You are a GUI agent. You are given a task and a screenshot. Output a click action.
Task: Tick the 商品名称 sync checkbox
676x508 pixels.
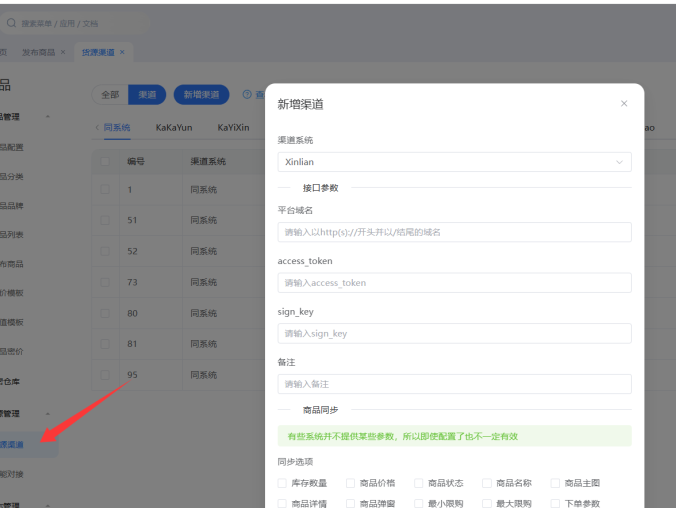(x=487, y=483)
